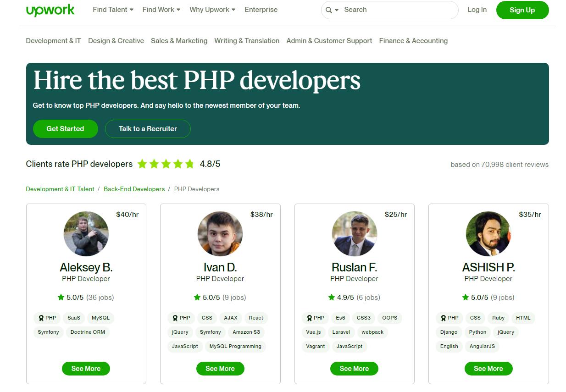Click the Log In link

[477, 10]
